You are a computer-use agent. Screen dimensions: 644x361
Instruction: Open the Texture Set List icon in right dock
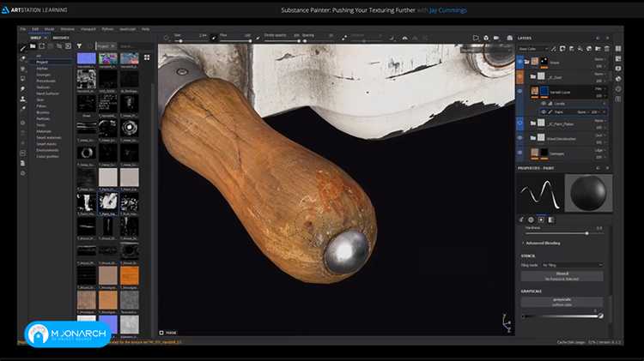pos(618,48)
